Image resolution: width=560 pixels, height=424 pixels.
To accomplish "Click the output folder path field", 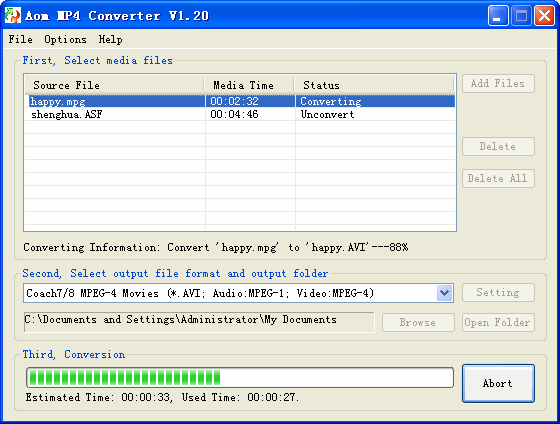I will click(199, 322).
